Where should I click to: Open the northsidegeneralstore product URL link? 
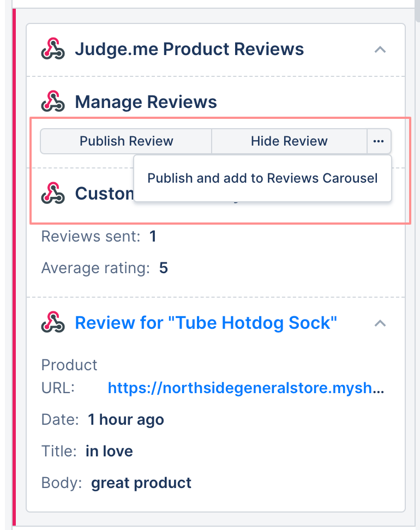click(x=246, y=388)
